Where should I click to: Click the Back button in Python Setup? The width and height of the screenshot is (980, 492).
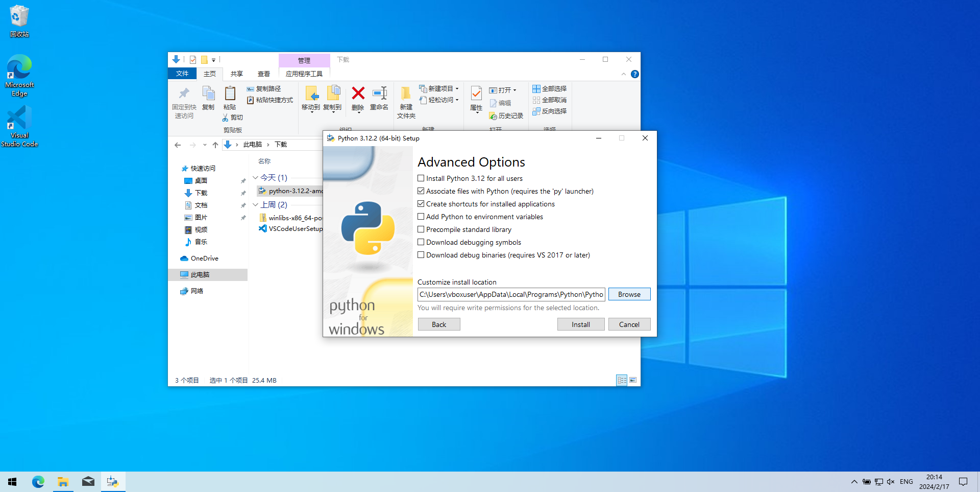(439, 324)
